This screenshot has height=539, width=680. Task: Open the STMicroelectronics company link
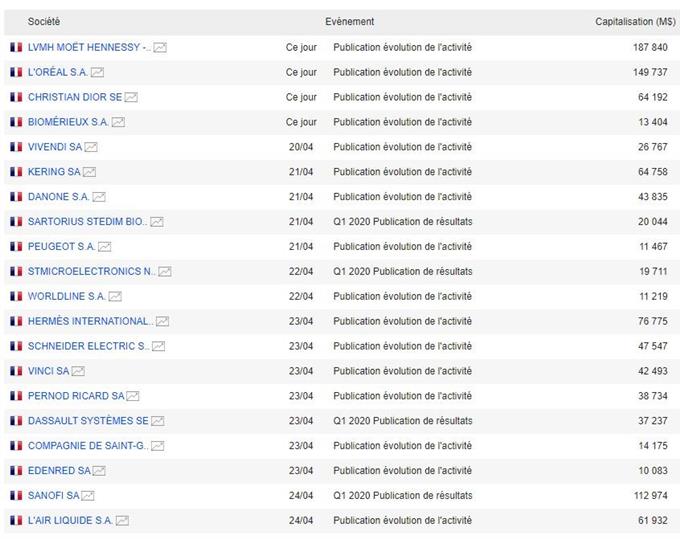[92, 271]
